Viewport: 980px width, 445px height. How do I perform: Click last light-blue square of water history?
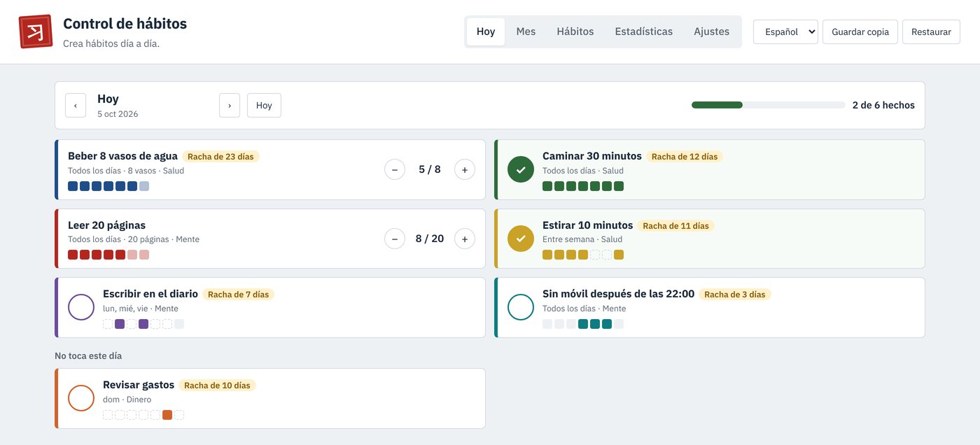(x=144, y=186)
